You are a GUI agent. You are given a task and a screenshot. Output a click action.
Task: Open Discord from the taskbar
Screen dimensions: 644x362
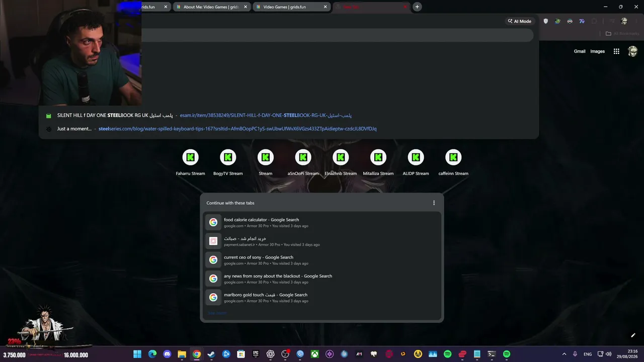pos(167,354)
